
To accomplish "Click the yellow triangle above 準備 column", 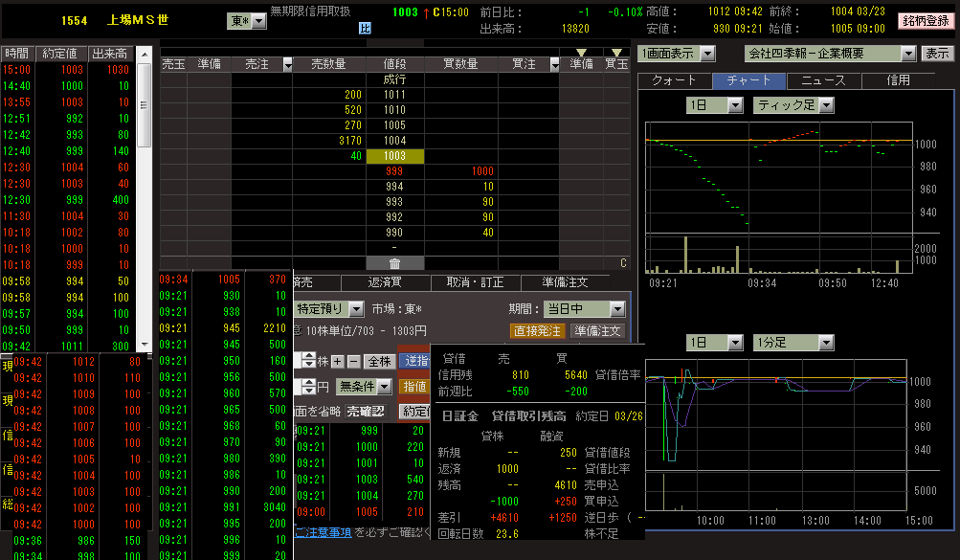I will (581, 52).
